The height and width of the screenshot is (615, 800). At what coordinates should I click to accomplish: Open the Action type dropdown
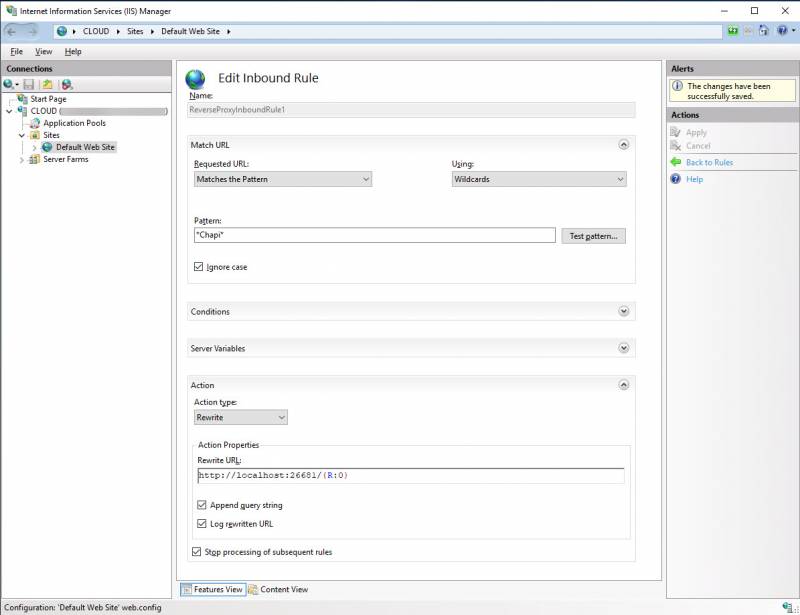(x=240, y=417)
